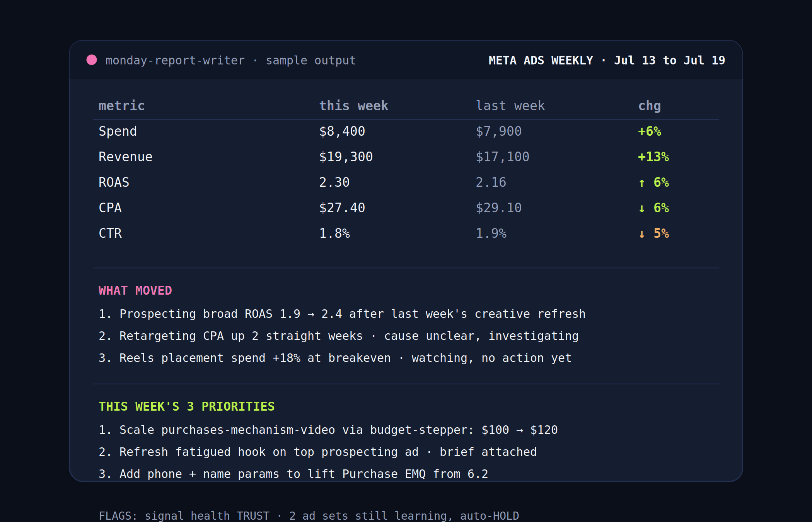
Task: Click the 'FLAGS: signal health TRUST' footer line
Action: pyautogui.click(x=309, y=516)
